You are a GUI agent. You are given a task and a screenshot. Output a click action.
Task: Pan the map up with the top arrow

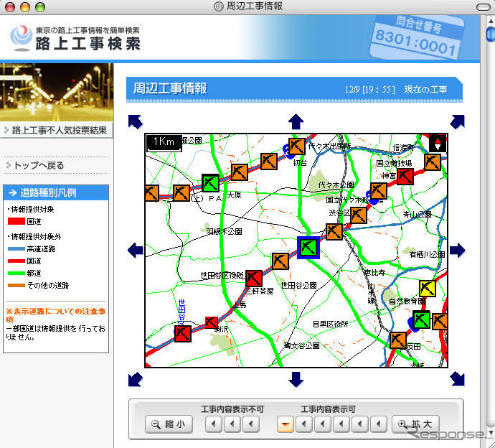coord(296,121)
